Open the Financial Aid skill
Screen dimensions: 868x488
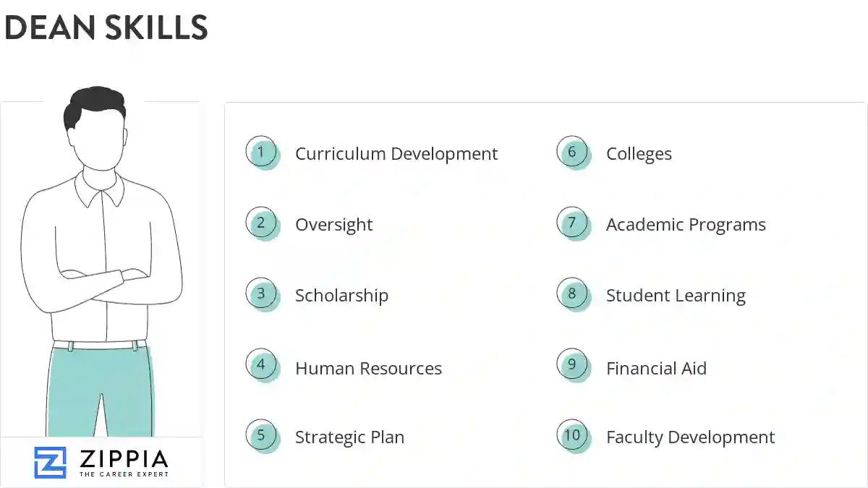(656, 369)
